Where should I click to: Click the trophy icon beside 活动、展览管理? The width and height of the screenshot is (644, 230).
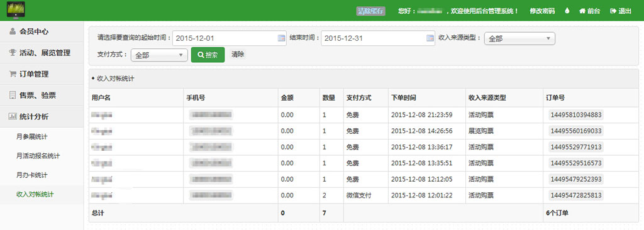[x=13, y=53]
